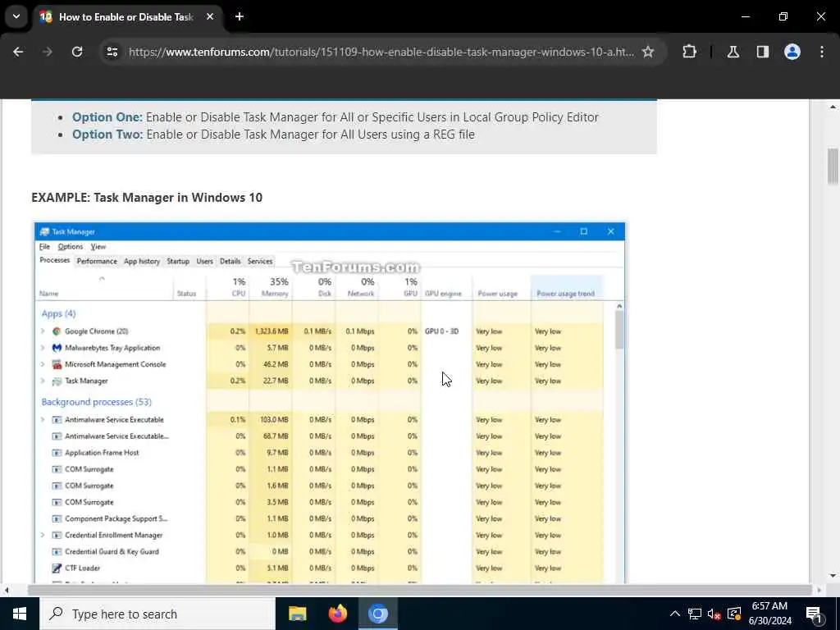840x630 pixels.
Task: Expand the Malwarebytes Tray Application row arrow
Action: [x=43, y=348]
